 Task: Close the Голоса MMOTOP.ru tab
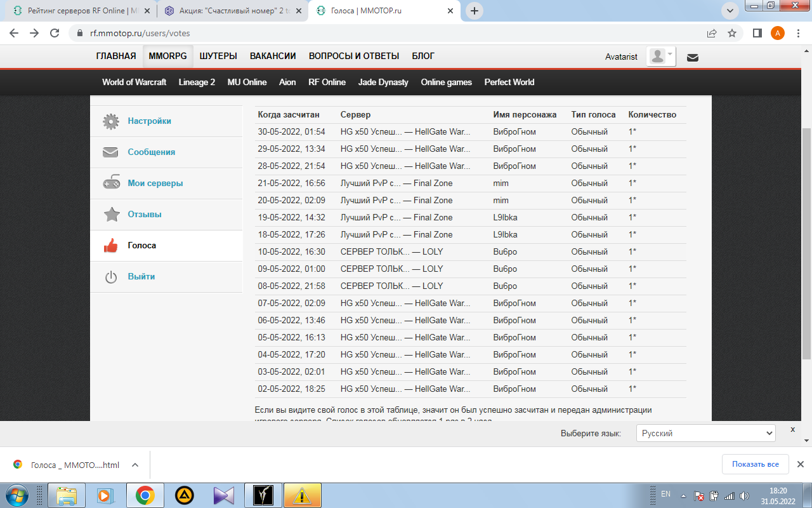click(450, 11)
